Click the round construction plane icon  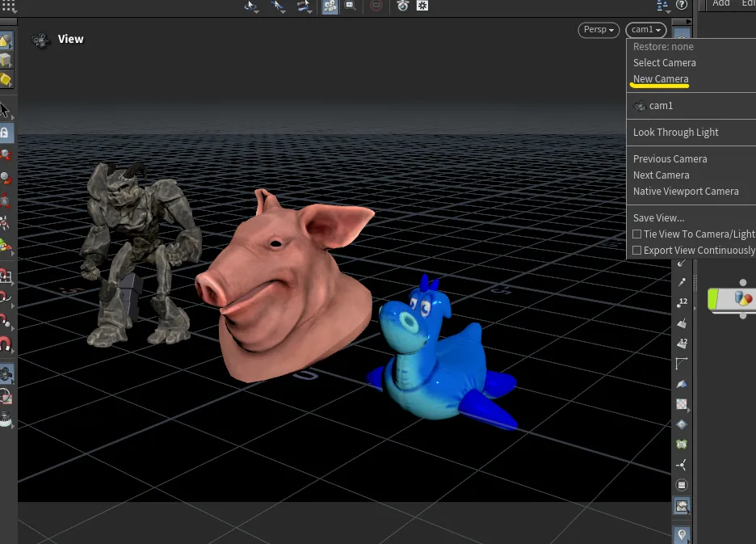coord(681,485)
